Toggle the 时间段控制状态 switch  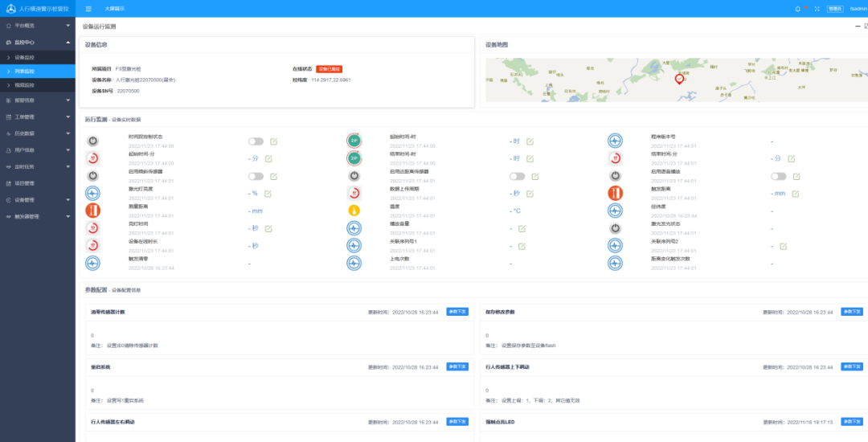point(256,141)
